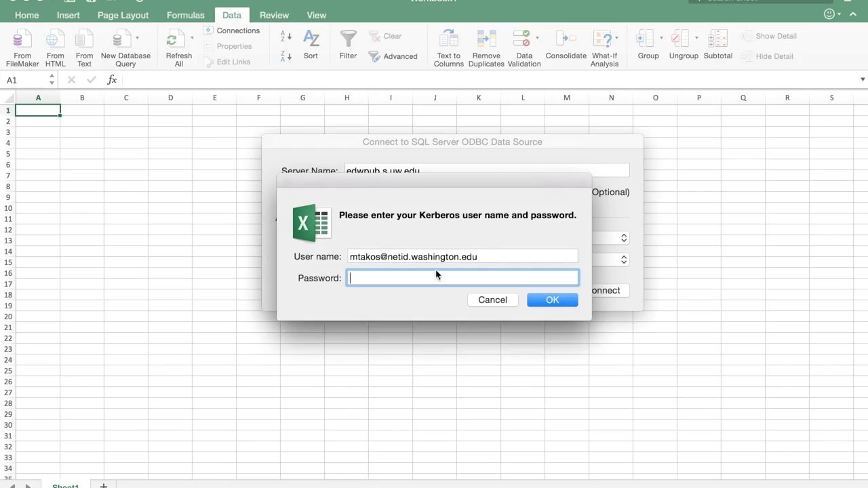Click the formula bar input
Screen dimensions: 868x488
(x=488, y=80)
